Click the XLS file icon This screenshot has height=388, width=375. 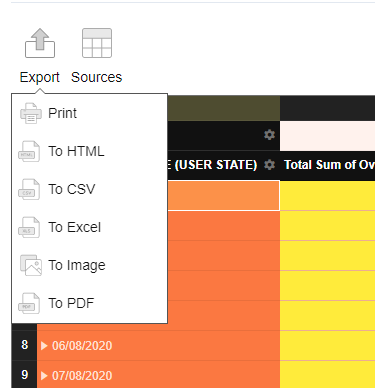29,227
